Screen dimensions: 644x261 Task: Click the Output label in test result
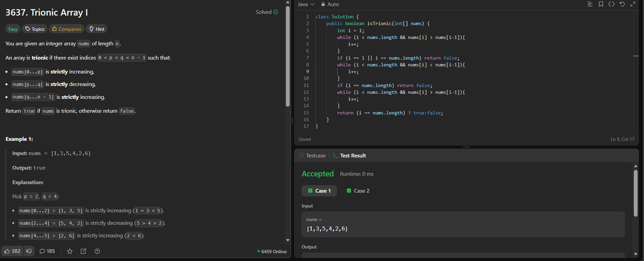point(309,247)
